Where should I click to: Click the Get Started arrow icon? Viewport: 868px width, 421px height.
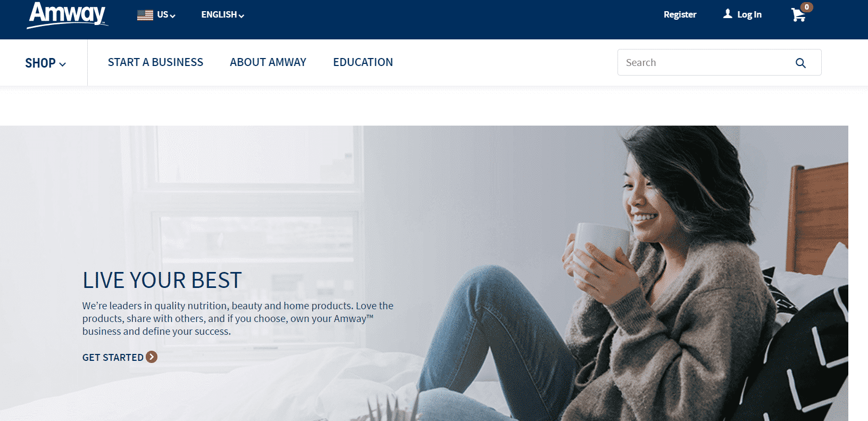pos(152,357)
